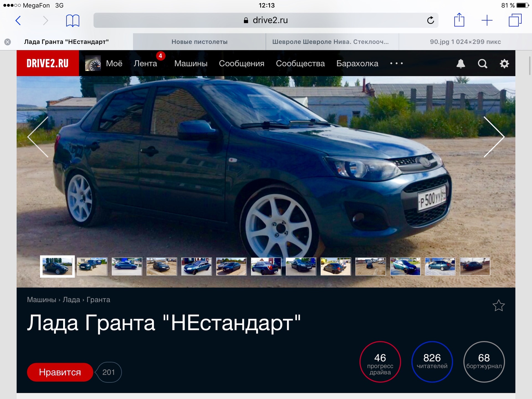Open the Барахолка marketplace
The height and width of the screenshot is (399, 532).
tap(357, 63)
